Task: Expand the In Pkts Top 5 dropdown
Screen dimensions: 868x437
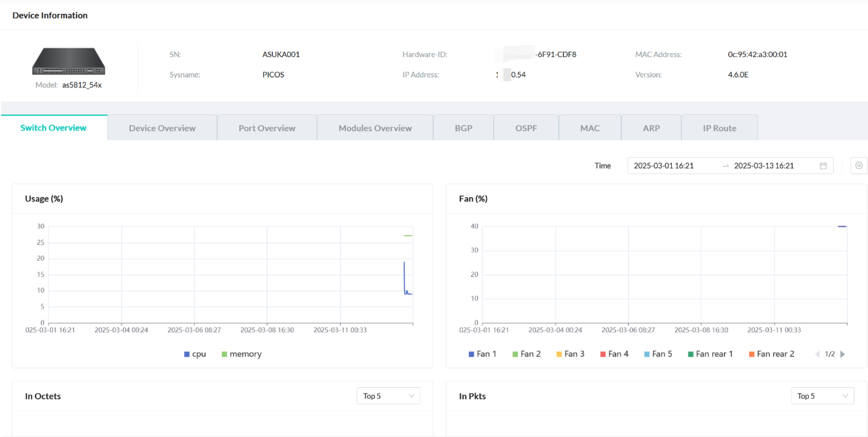Action: coord(822,396)
